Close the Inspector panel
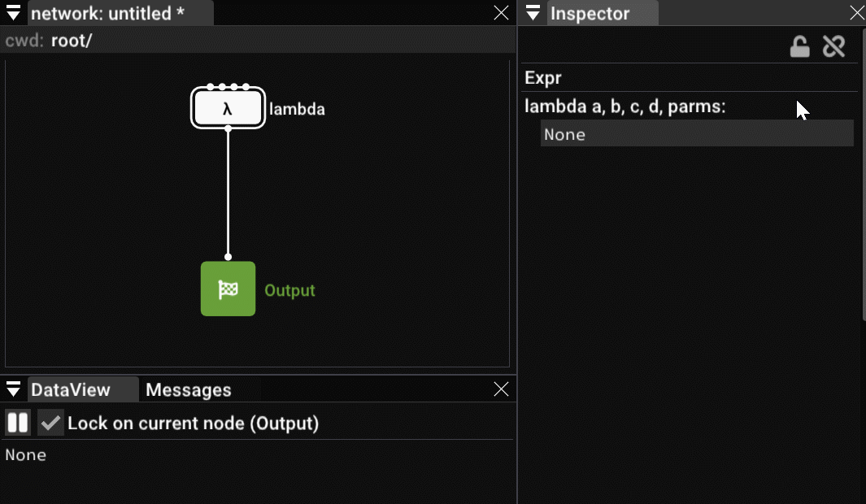 857,13
